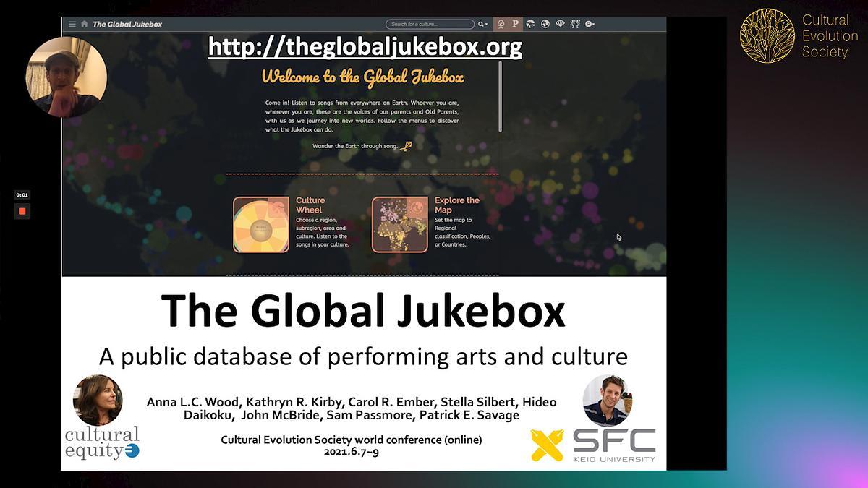Screen dimensions: 868x488
Task: Select the P icon in the toolbar
Action: click(515, 24)
